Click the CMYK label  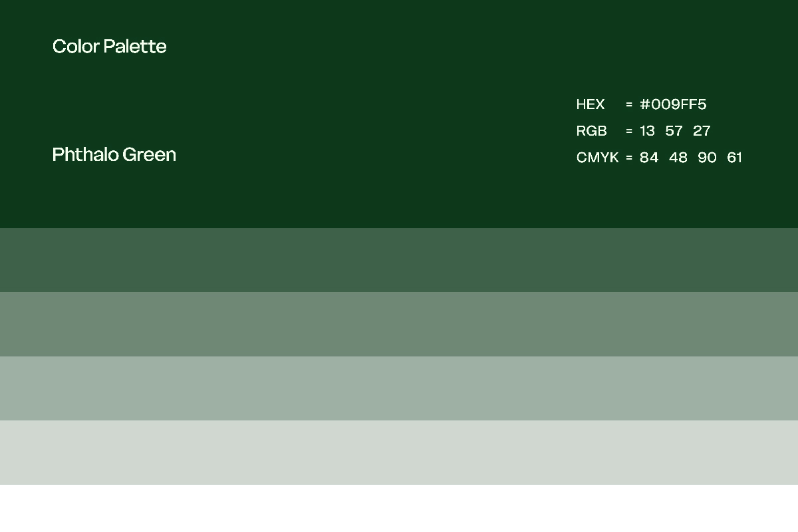point(597,158)
